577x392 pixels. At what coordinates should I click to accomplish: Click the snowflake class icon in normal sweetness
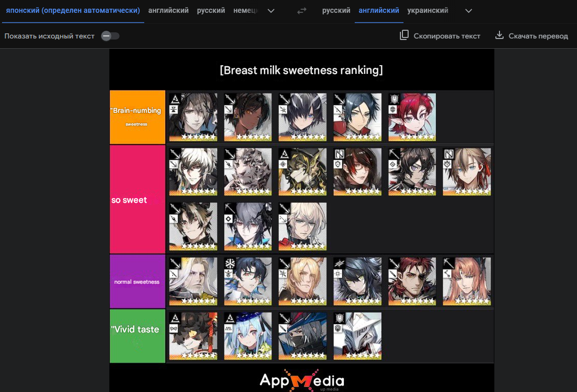230,264
